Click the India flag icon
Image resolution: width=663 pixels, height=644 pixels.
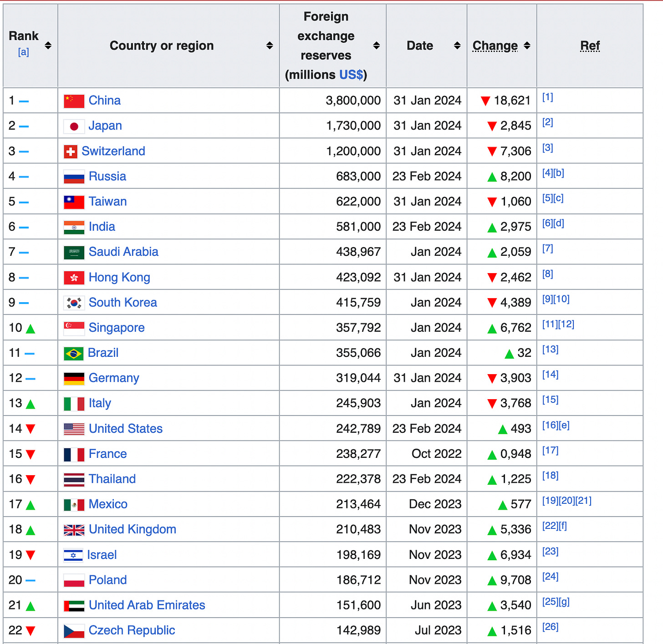pyautogui.click(x=74, y=227)
